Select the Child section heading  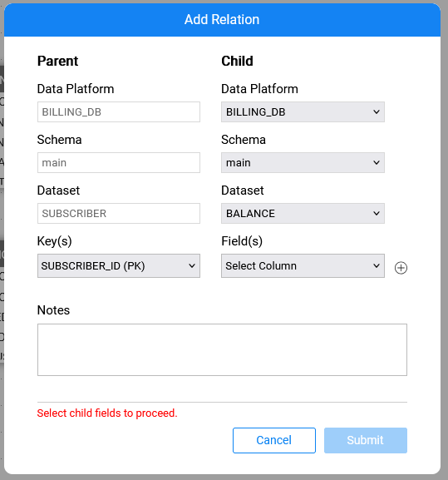pyautogui.click(x=238, y=61)
